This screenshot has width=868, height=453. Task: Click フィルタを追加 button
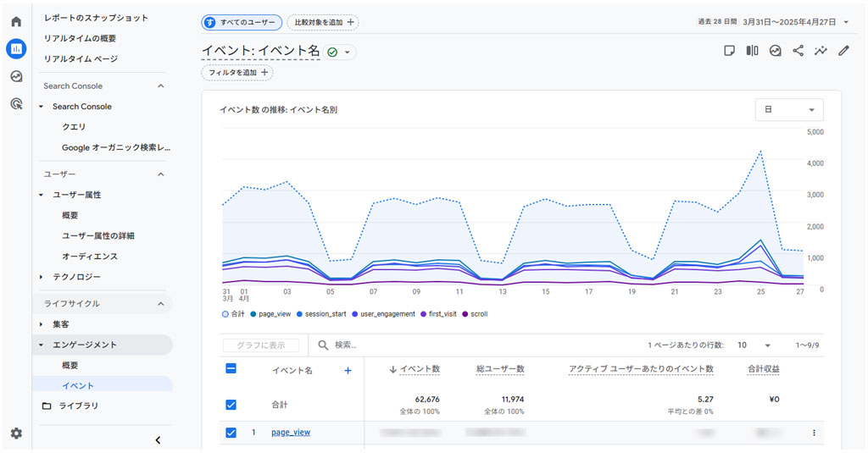pos(237,73)
